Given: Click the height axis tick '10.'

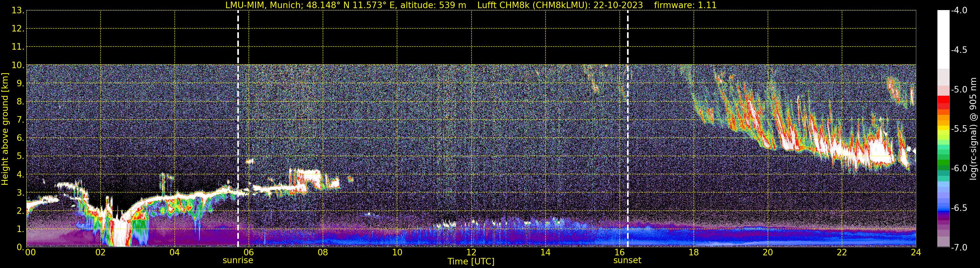Looking at the screenshot, I should 18,65.
